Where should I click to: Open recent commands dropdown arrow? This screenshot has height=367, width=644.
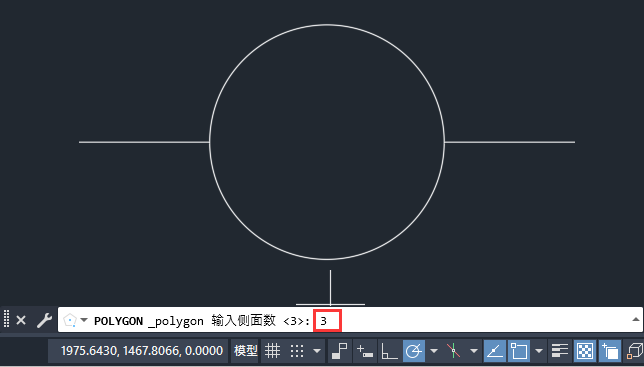[84, 320]
